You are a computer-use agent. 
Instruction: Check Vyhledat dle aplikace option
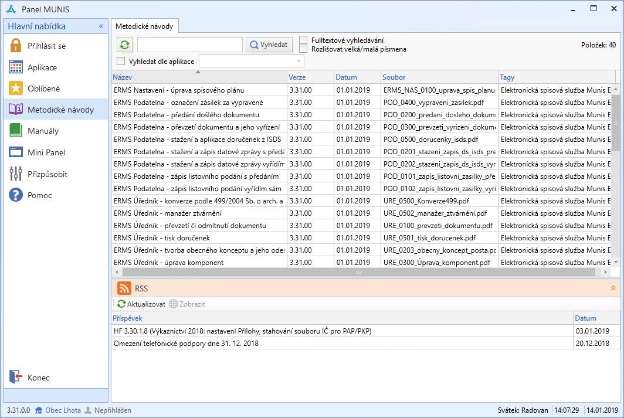click(x=121, y=61)
